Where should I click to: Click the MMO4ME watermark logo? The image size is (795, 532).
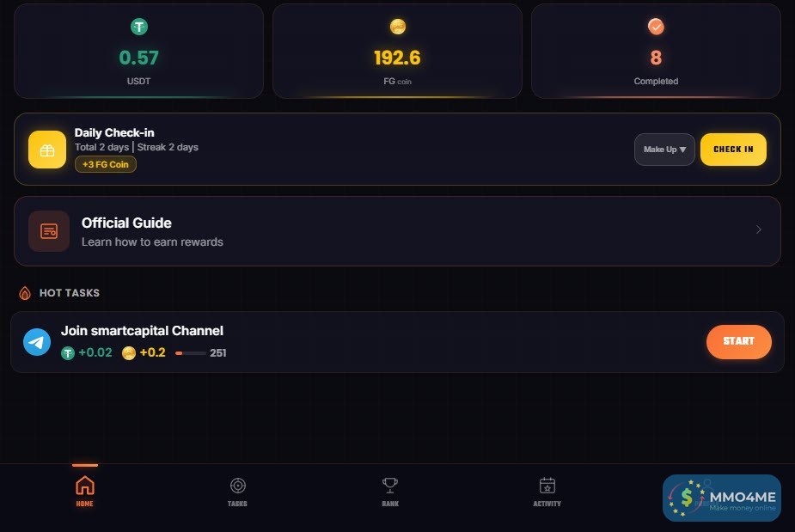pos(721,498)
